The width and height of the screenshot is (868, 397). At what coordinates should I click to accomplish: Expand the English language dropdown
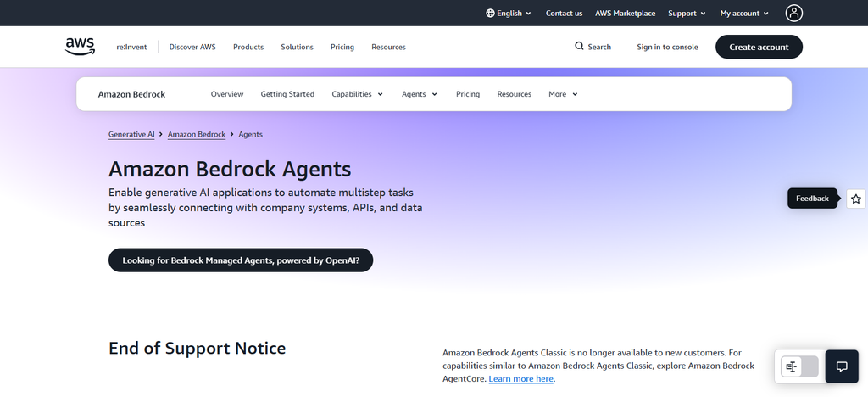509,14
